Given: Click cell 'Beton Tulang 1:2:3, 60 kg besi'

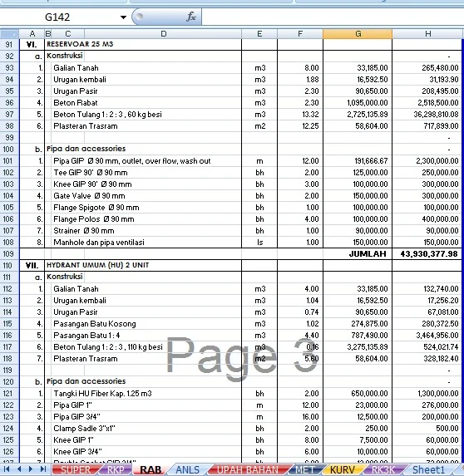Looking at the screenshot, I should (107, 115).
